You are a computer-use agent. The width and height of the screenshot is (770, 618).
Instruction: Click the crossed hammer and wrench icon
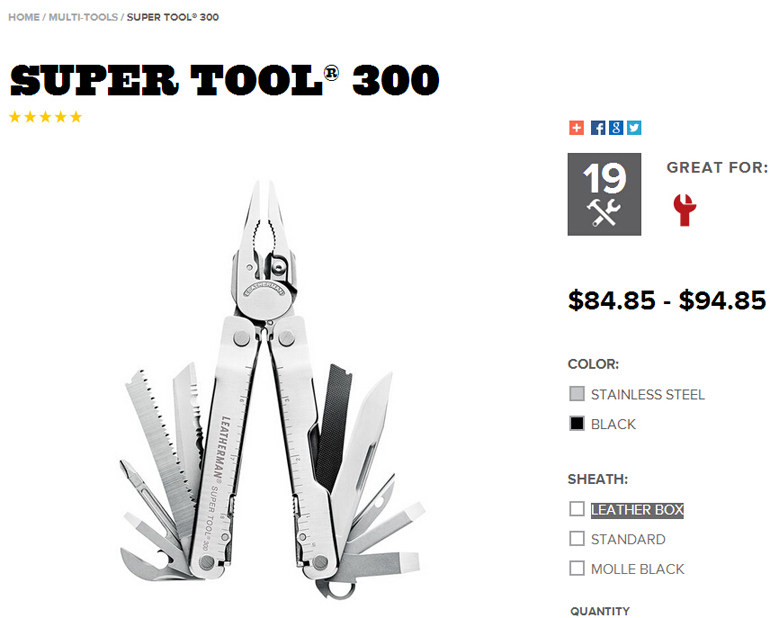click(604, 213)
